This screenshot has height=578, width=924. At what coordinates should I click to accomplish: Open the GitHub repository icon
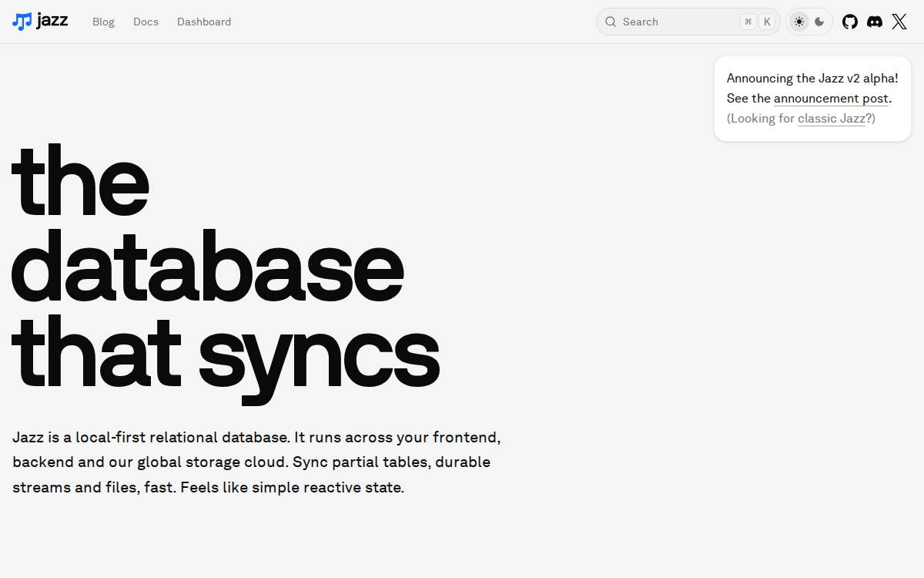[x=850, y=22]
